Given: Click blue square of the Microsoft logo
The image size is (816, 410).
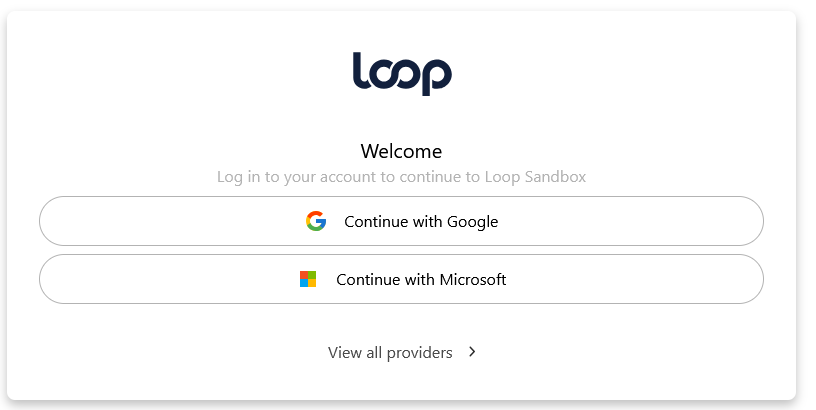Looking at the screenshot, I should (x=304, y=283).
